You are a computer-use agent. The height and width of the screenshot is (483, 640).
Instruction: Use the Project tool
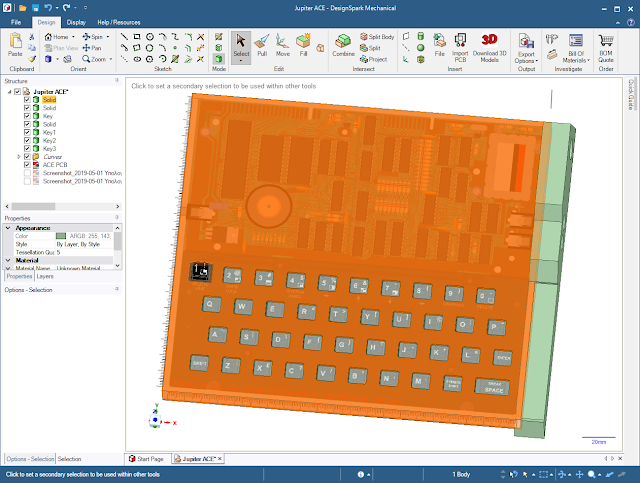click(x=373, y=59)
